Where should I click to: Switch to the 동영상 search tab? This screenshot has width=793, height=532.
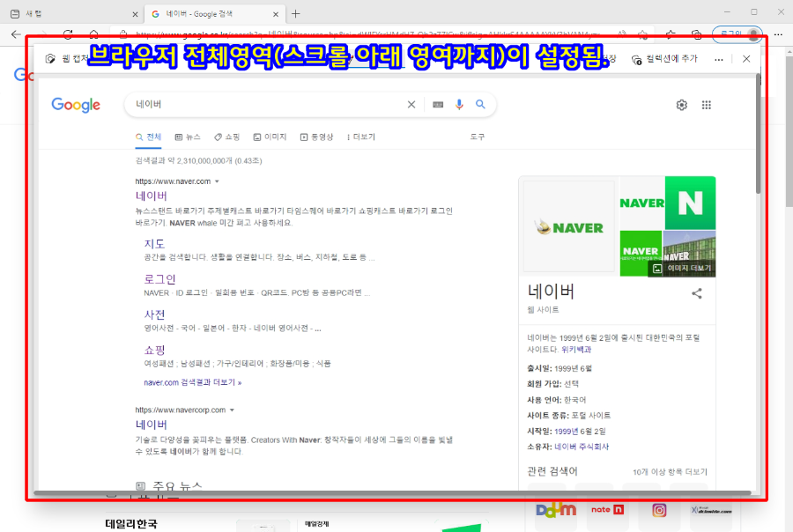pyautogui.click(x=316, y=137)
